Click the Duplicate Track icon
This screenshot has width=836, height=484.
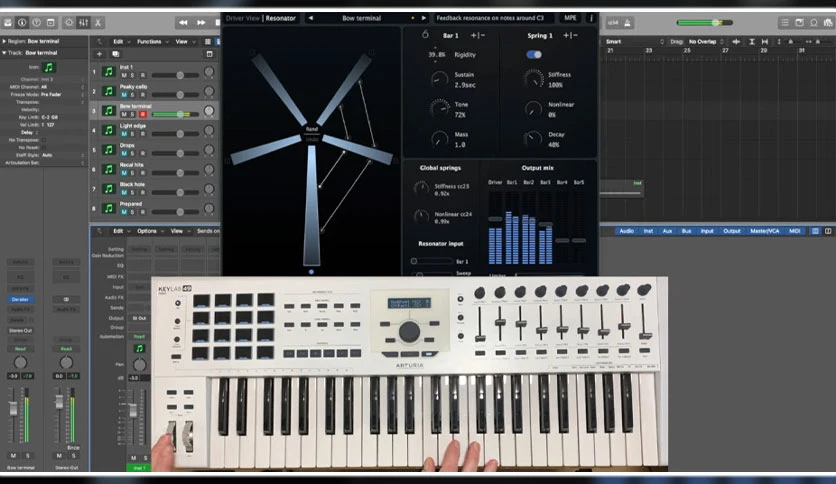115,54
